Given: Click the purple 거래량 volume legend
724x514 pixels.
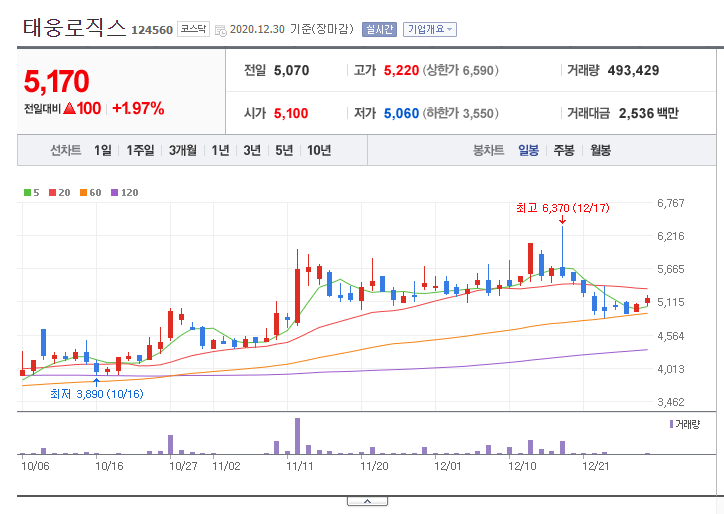Looking at the screenshot, I should coord(685,424).
